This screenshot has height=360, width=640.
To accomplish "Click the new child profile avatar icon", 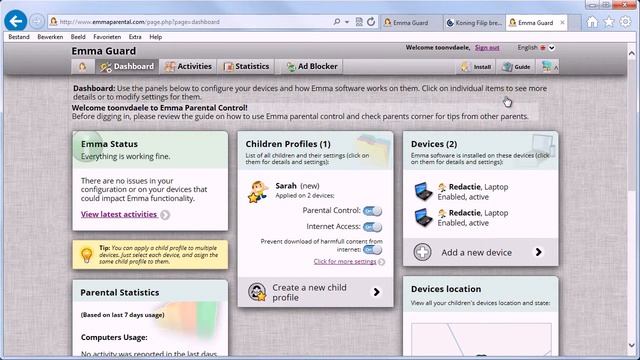I will pyautogui.click(x=258, y=292).
